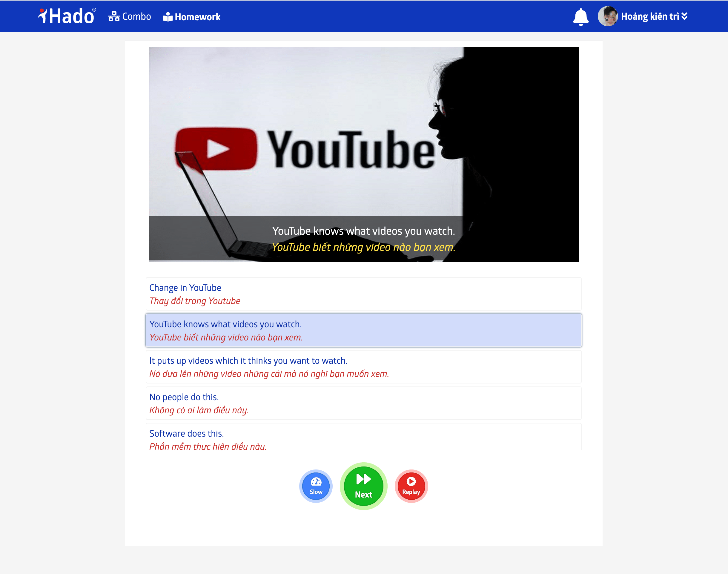Screen dimensions: 728x574
Task: Click the Hado logo
Action: tap(67, 16)
